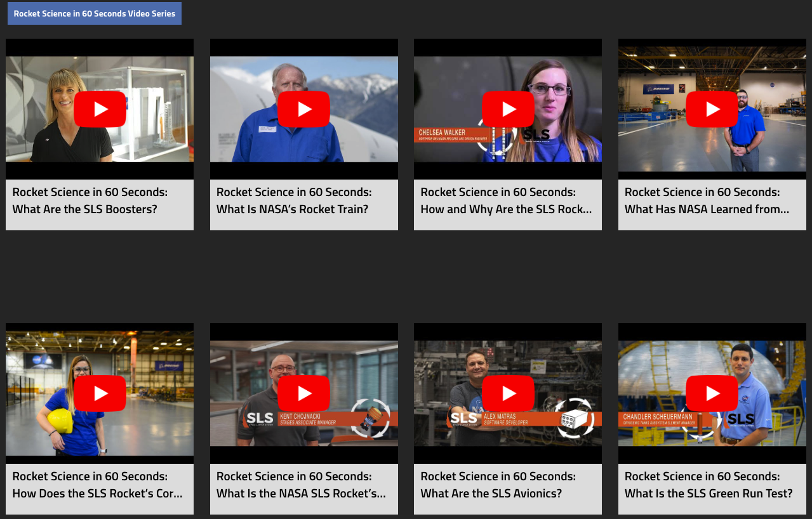Open title 'What Is the NASA SLS Rocket's...'
Screen dimensions: 812x519
pos(301,485)
